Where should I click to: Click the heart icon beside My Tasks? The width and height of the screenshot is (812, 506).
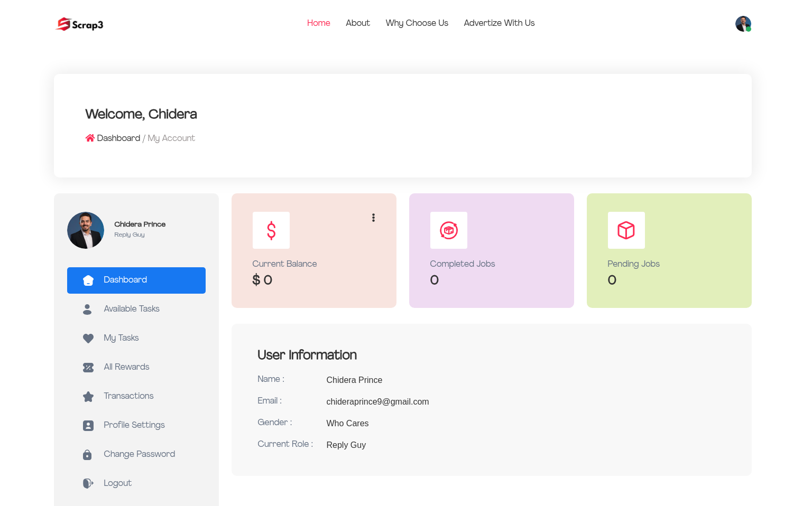pos(88,338)
